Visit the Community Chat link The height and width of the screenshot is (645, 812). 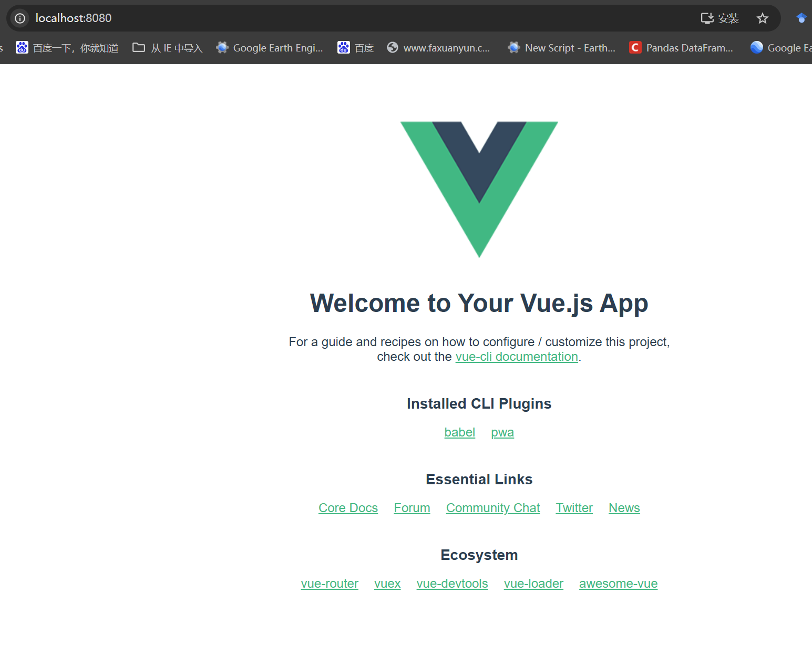493,508
